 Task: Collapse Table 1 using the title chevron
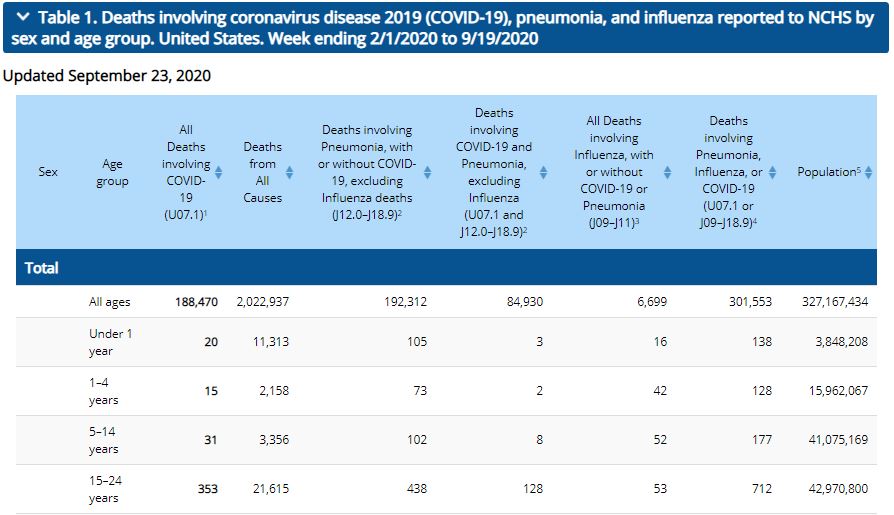pos(22,17)
